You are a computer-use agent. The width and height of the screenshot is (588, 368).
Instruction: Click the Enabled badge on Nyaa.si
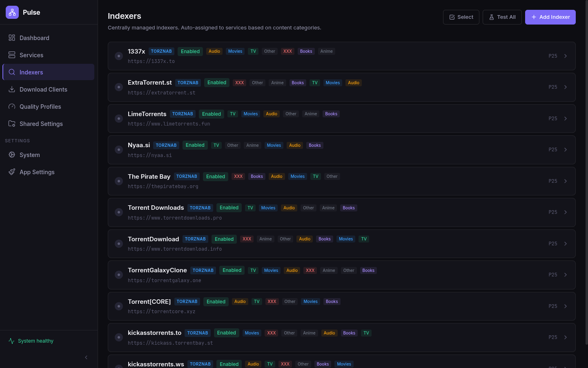(195, 145)
